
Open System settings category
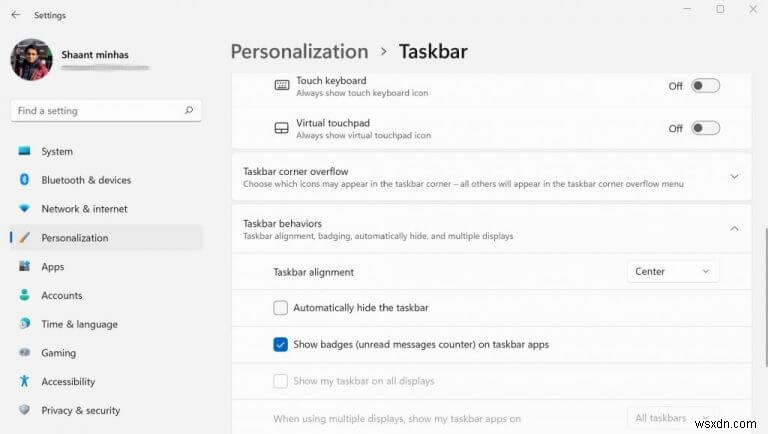[x=106, y=151]
